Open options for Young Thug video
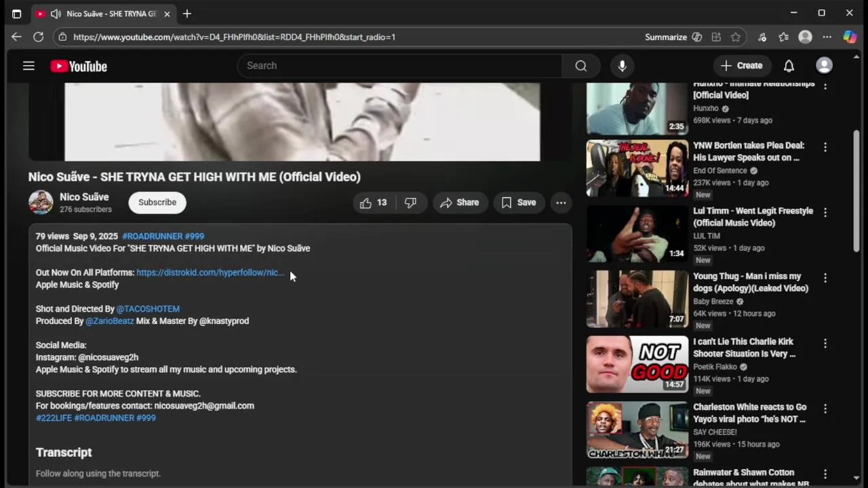The image size is (868, 488). click(x=825, y=278)
